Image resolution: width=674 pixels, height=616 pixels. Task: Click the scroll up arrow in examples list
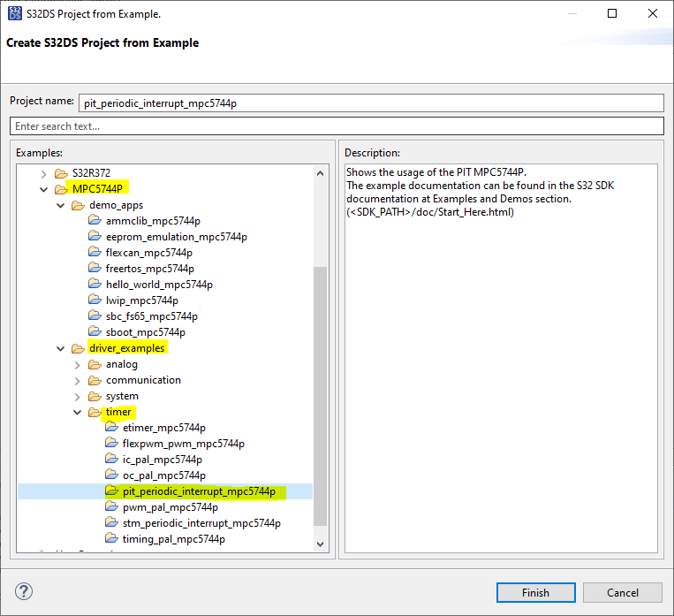click(321, 173)
